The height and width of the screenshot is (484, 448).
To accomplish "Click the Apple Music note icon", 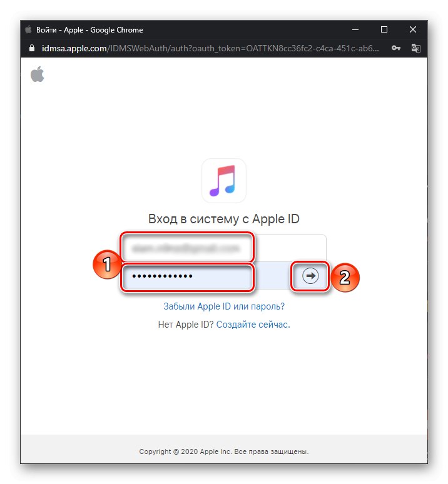I will click(224, 181).
